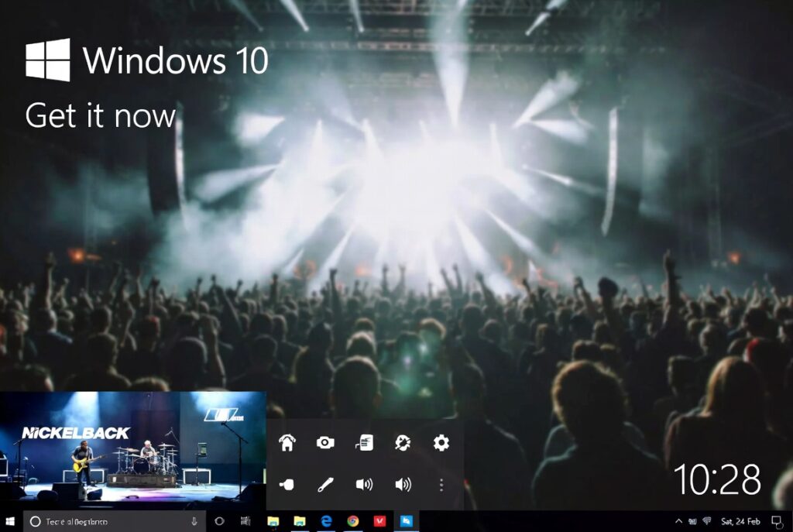This screenshot has width=793, height=532.
Task: Open the Wi-Fi network flyout
Action: [707, 522]
